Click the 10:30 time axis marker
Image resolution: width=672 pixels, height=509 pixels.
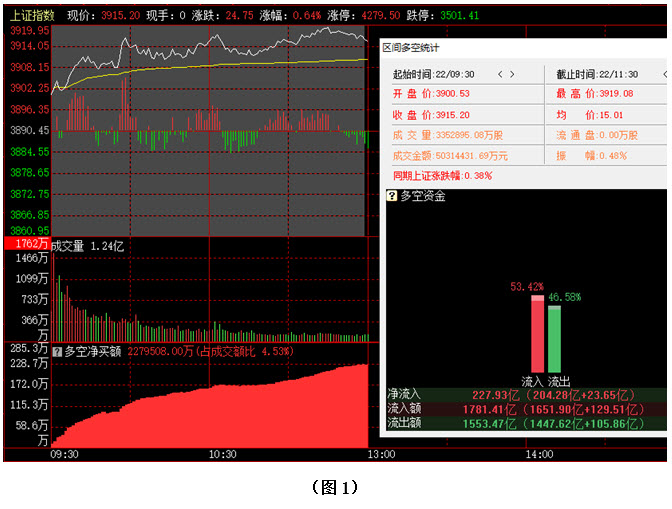[x=221, y=454]
